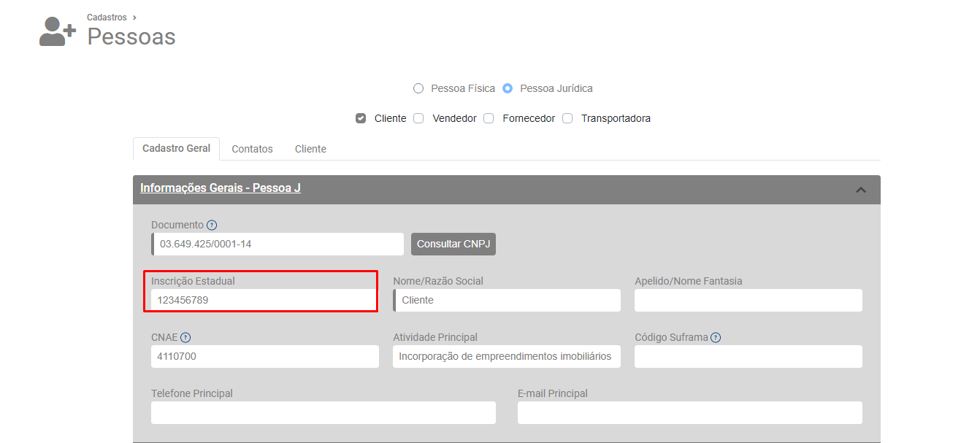980x443 pixels.
Task: Collapse the Informações Gerais section chevron
Action: [861, 190]
